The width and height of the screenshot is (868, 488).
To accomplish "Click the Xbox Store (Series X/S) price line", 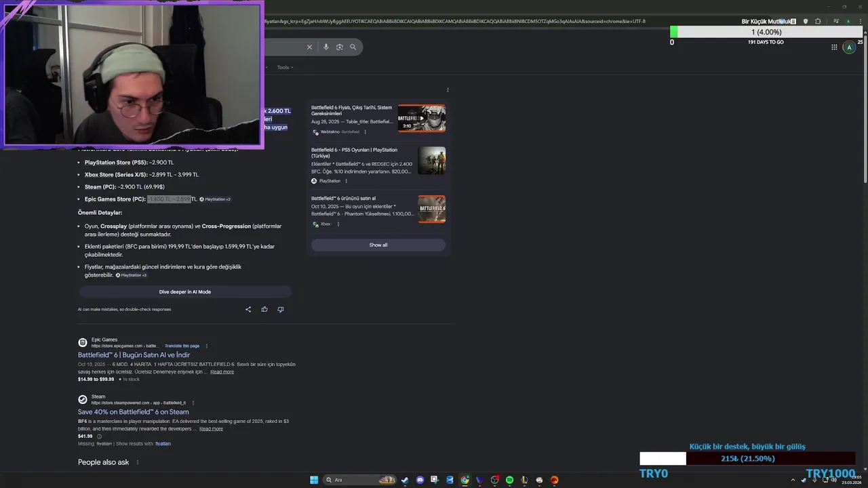I will tap(141, 175).
